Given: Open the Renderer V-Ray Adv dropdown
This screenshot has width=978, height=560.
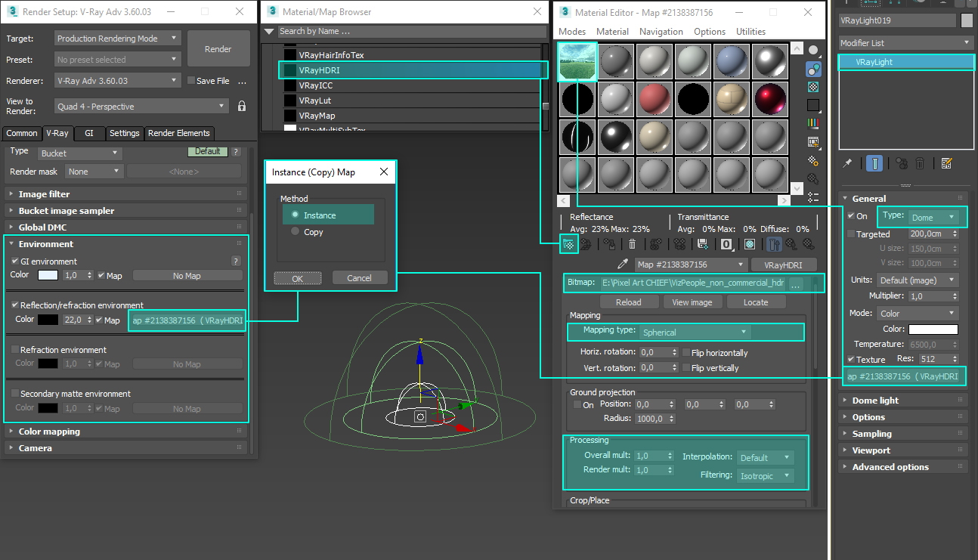Looking at the screenshot, I should click(x=117, y=80).
